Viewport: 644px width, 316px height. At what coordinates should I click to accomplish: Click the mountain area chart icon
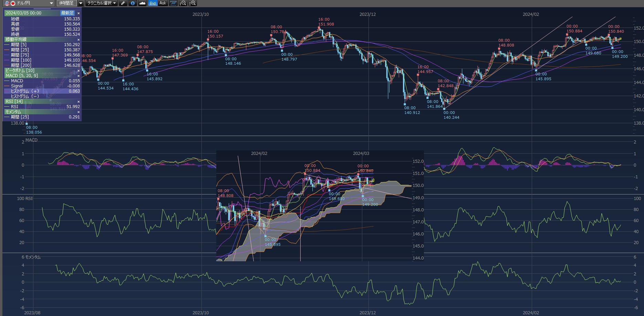coord(142,3)
